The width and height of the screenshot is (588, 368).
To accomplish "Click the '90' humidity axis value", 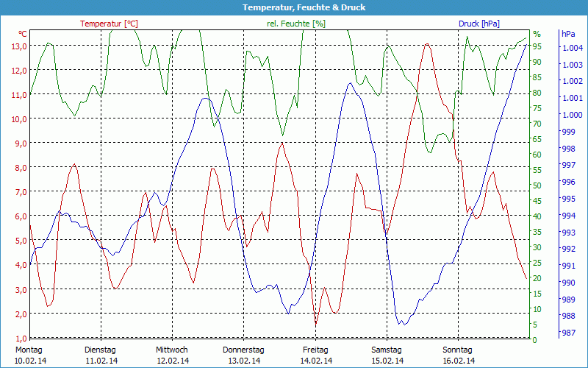I will point(537,62).
